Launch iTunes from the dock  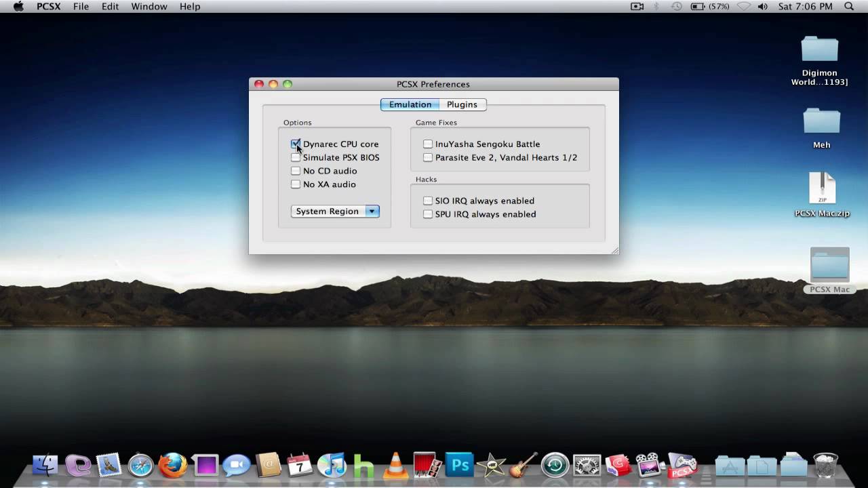point(332,465)
